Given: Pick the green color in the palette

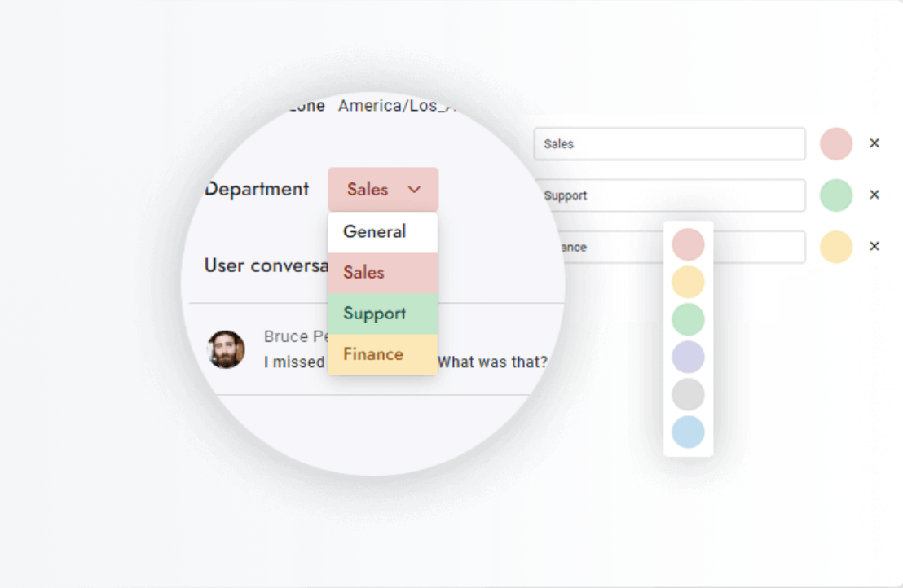Looking at the screenshot, I should tap(688, 319).
